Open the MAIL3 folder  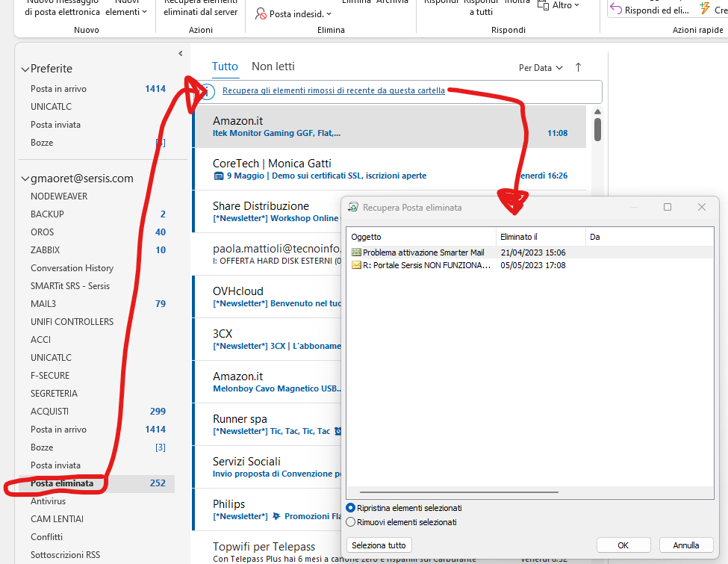click(97, 304)
